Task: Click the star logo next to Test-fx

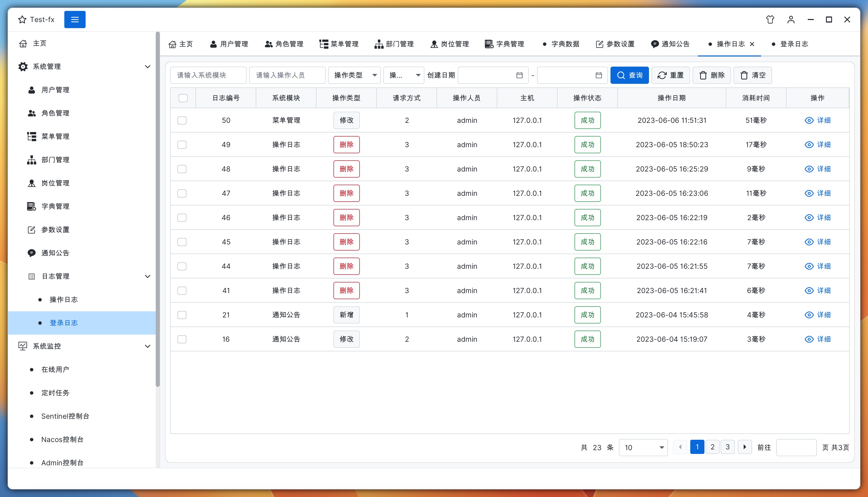Action: click(22, 20)
